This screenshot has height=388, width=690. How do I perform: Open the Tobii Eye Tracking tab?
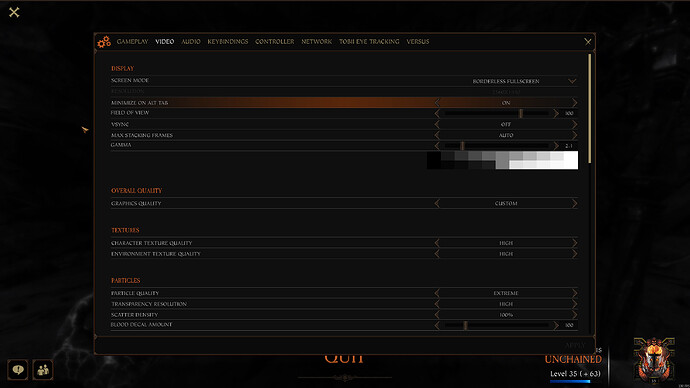click(x=369, y=41)
